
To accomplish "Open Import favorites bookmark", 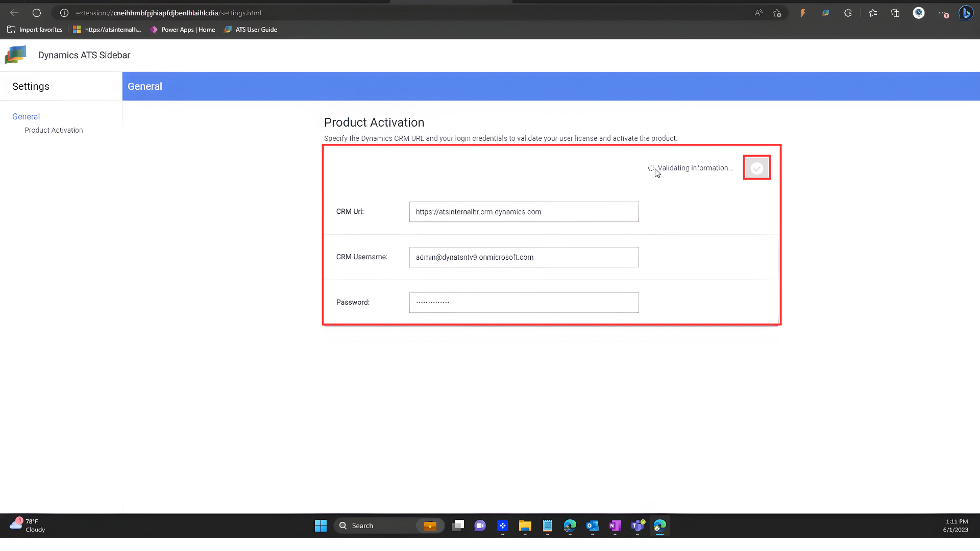I will pyautogui.click(x=35, y=30).
